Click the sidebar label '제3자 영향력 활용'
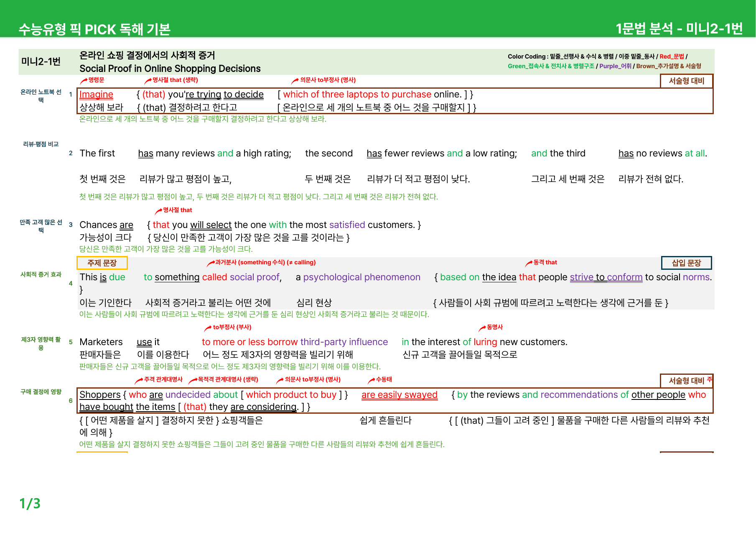This screenshot has height=535, width=756. (41, 343)
